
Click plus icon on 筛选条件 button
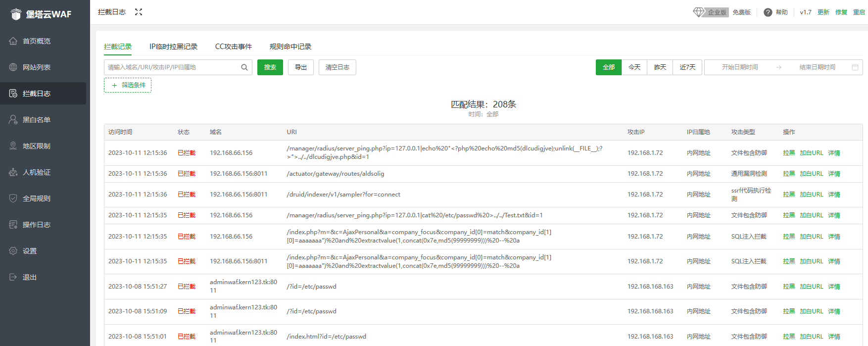115,85
